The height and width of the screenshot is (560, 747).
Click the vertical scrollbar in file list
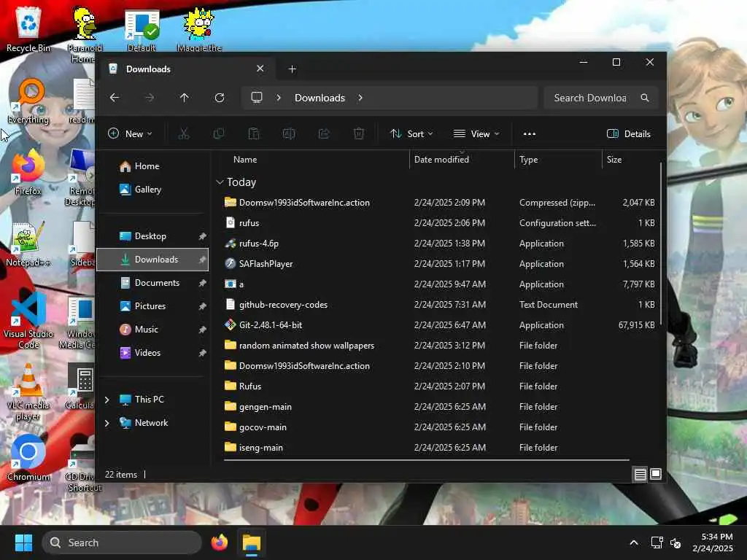pos(661,244)
